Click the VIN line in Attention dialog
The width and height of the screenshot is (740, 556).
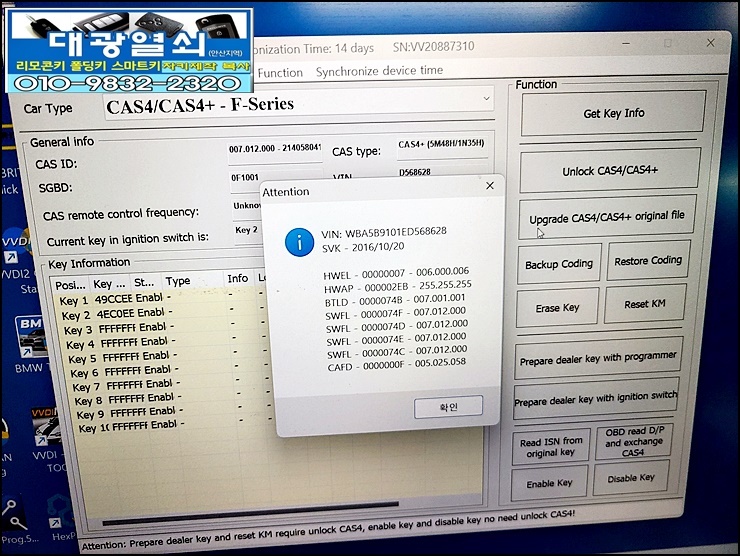point(384,232)
